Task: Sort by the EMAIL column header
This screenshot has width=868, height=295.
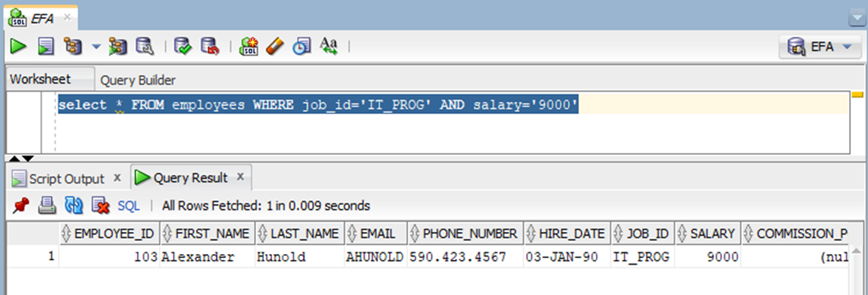Action: pos(376,234)
